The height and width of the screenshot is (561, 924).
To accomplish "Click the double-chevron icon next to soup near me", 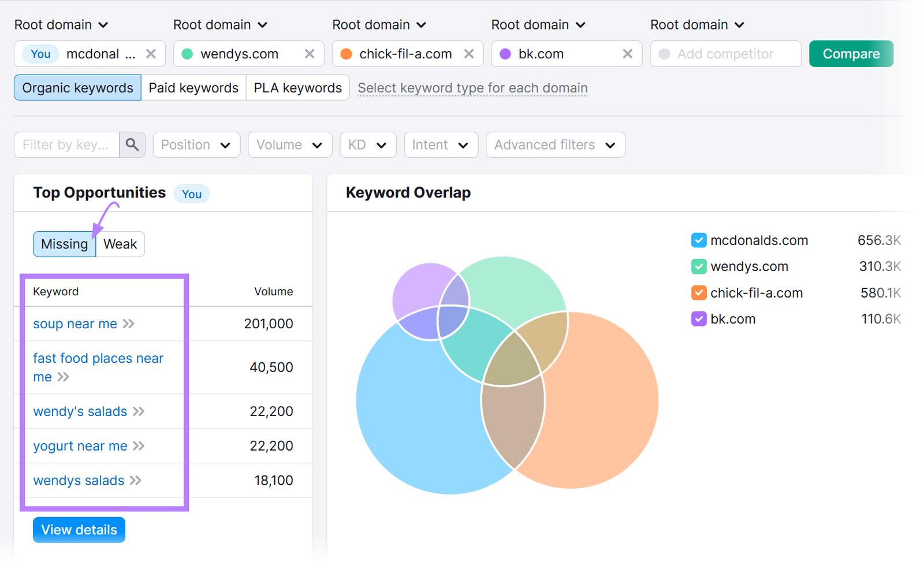I will click(x=128, y=324).
